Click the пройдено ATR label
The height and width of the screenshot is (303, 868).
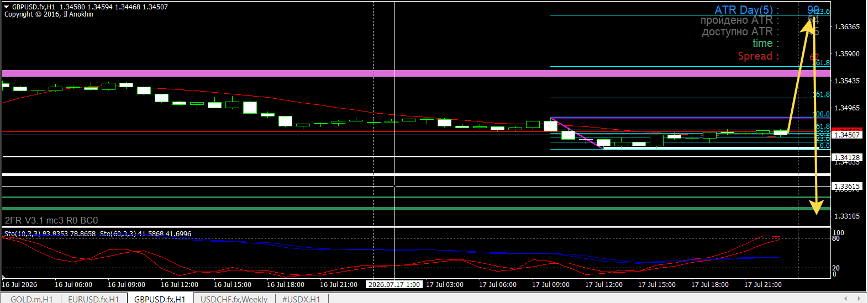click(x=740, y=20)
